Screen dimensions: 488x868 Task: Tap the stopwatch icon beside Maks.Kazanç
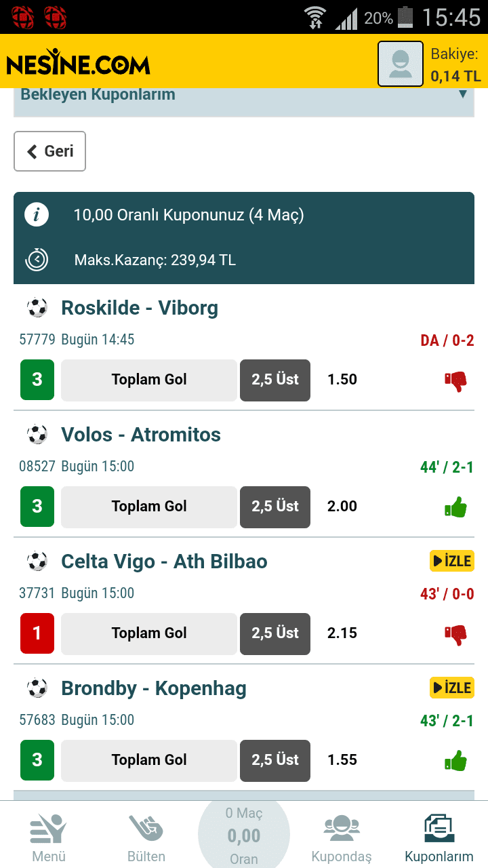click(x=37, y=260)
